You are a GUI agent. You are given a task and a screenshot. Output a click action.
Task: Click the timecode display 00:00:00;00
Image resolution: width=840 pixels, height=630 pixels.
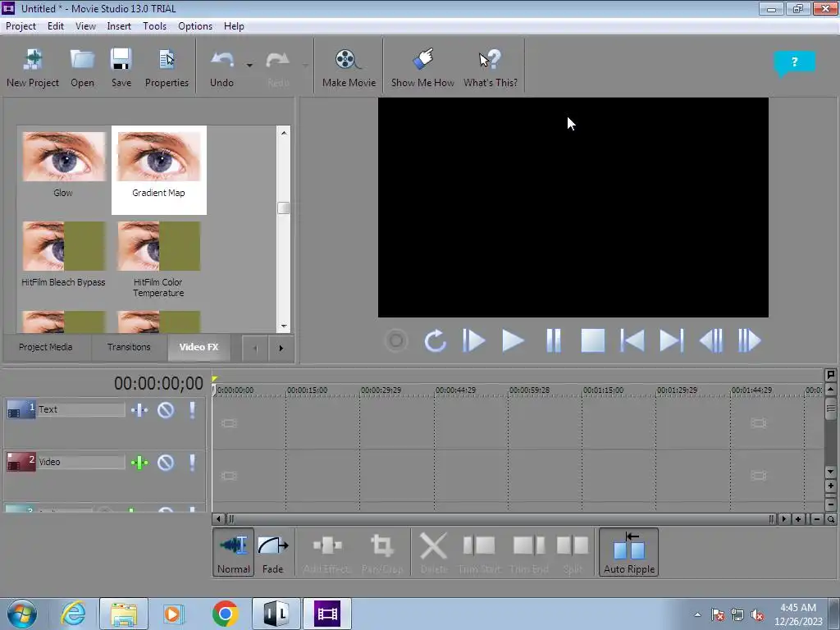click(158, 384)
